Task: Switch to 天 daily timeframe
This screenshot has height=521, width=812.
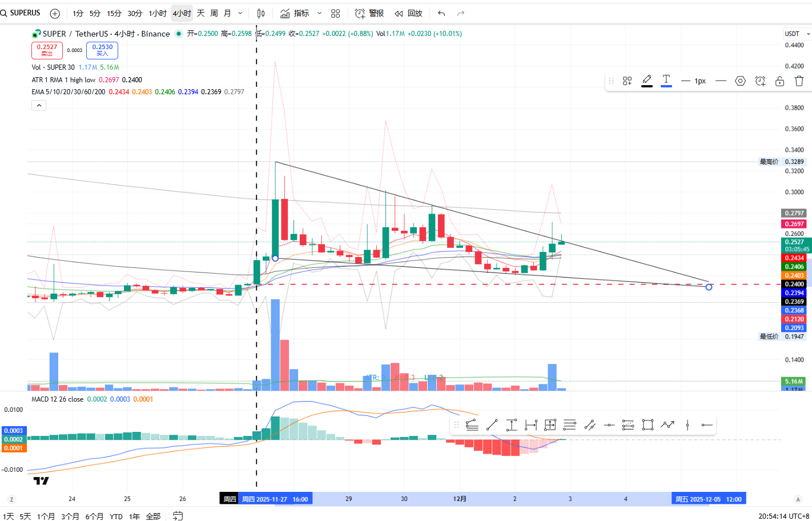Action: 200,13
